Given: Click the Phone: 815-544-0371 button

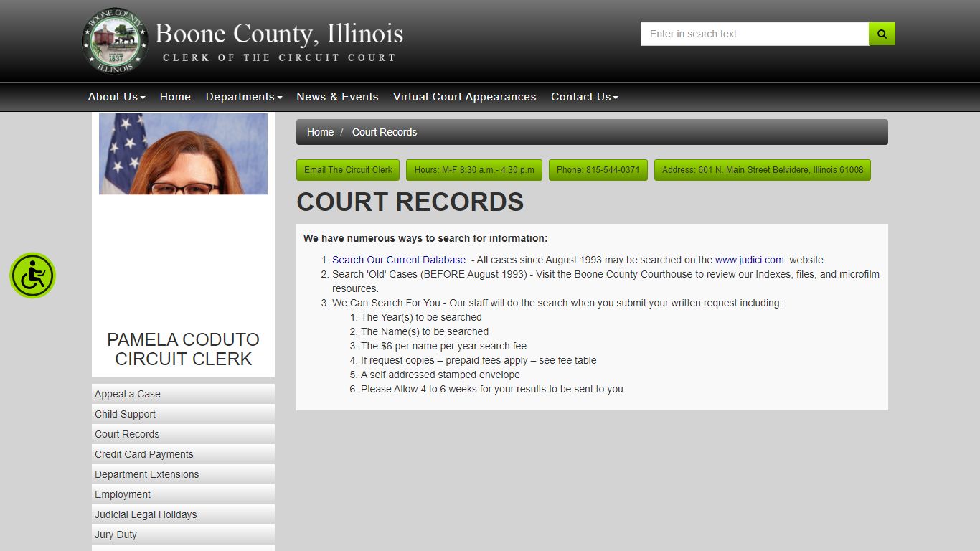Looking at the screenshot, I should click(598, 170).
